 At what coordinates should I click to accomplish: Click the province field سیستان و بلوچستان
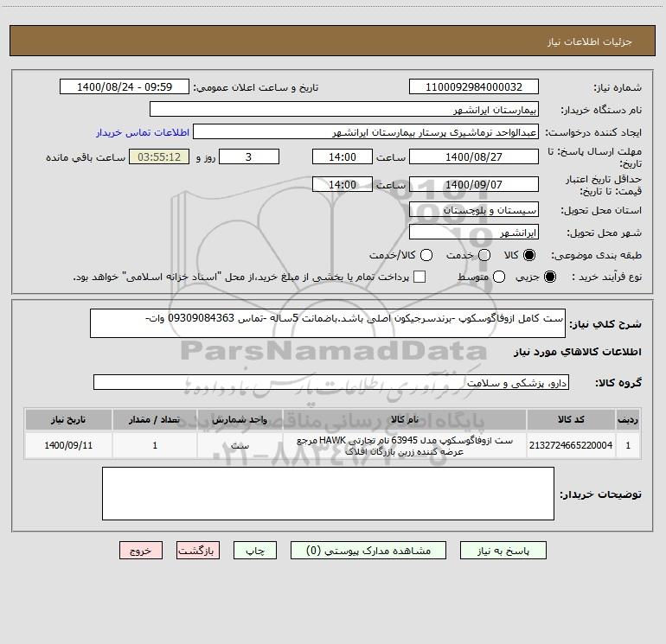474,209
